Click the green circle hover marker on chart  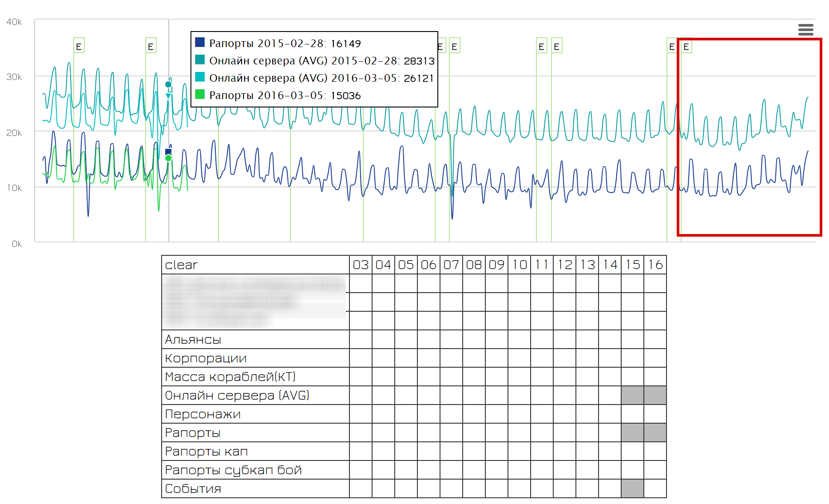click(168, 158)
